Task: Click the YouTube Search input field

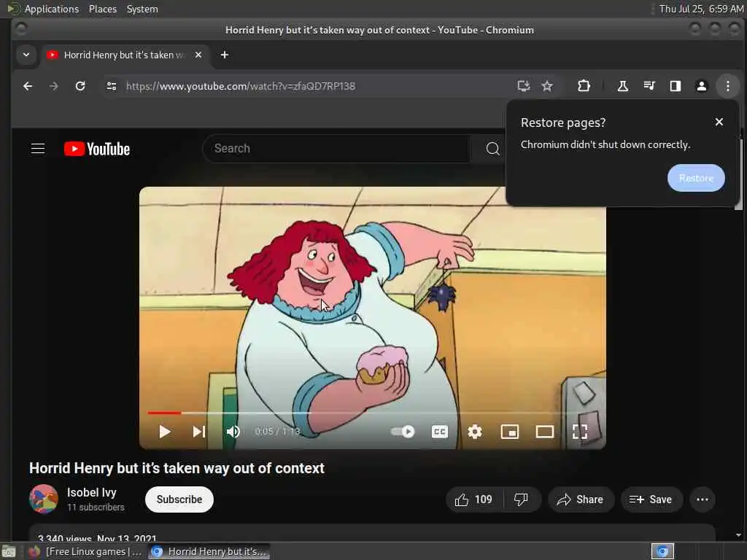Action: click(336, 149)
